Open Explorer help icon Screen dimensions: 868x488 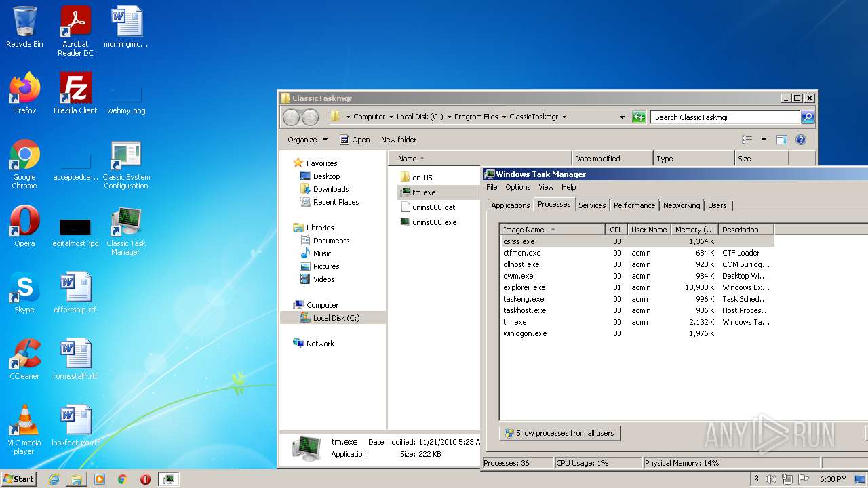(801, 140)
